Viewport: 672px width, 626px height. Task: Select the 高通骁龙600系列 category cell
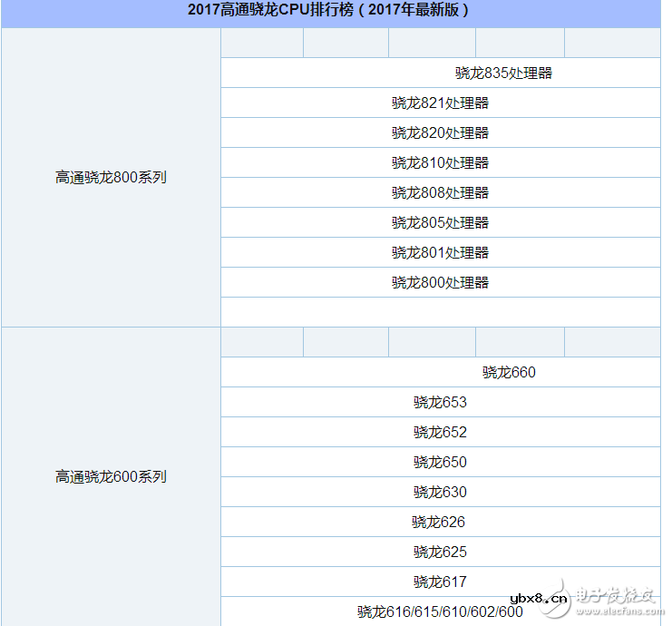111,477
